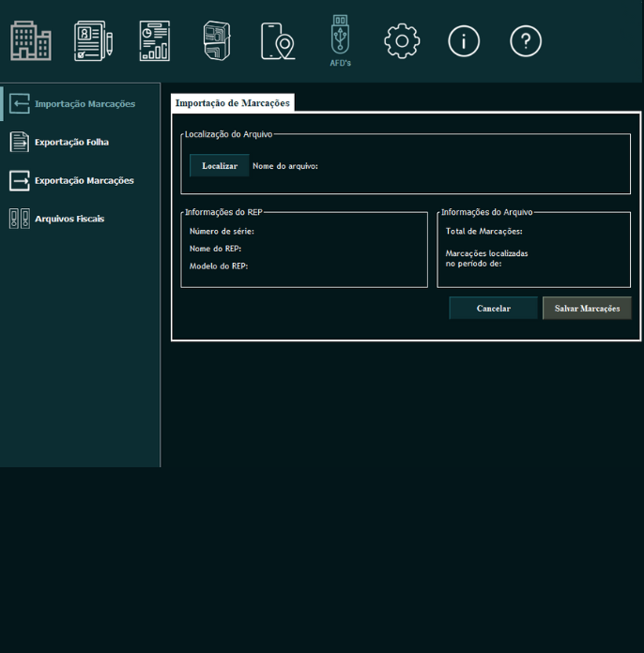Click the Arquivos Fiscais binders icon
This screenshot has height=653, width=644.
click(x=19, y=219)
